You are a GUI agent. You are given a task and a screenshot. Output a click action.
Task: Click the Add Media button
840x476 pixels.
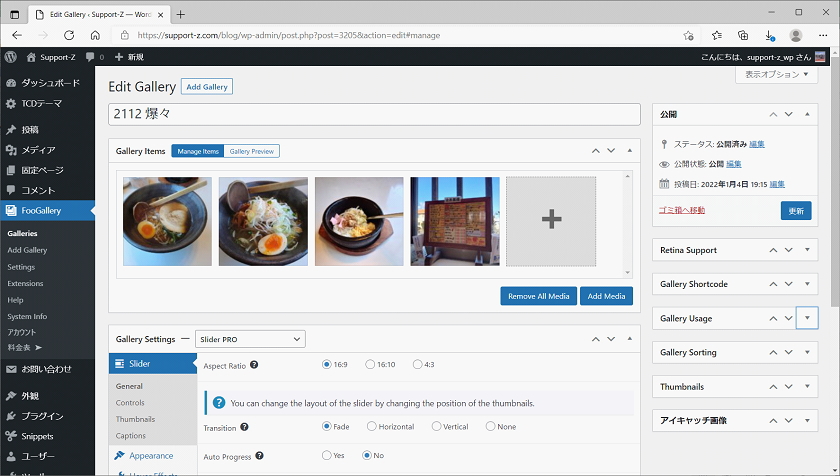pos(606,296)
